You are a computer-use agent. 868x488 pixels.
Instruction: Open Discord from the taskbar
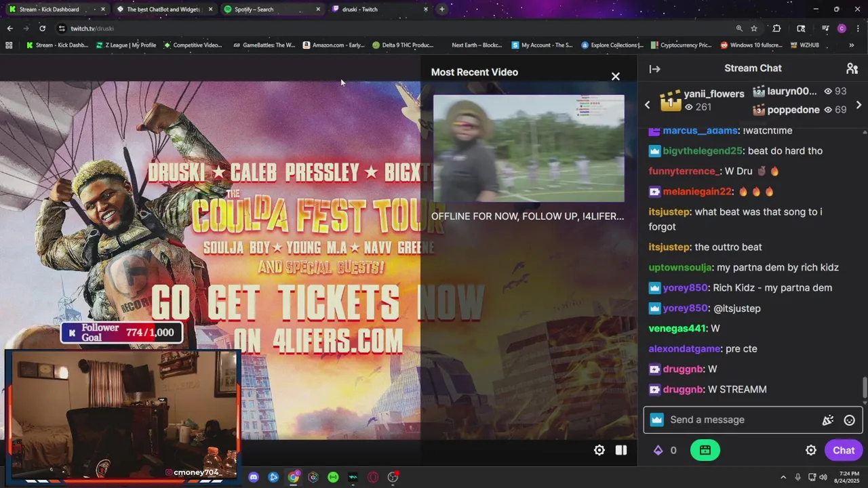click(254, 477)
